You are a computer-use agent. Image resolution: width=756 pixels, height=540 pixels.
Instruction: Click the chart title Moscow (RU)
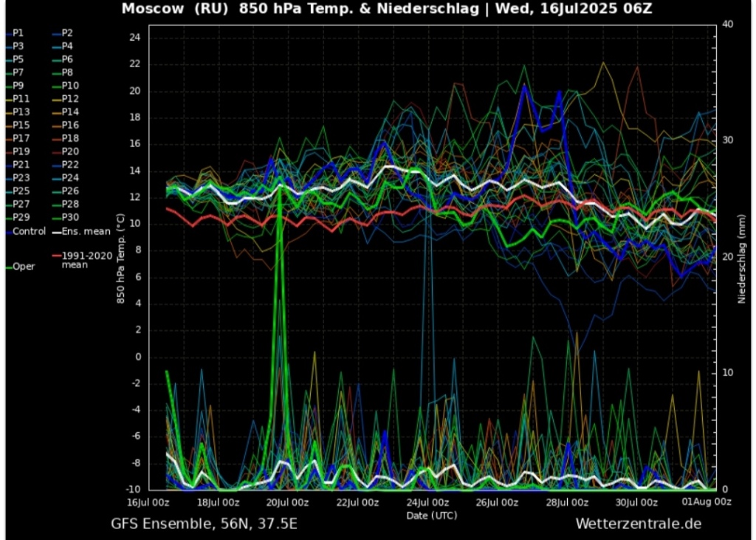(170, 9)
